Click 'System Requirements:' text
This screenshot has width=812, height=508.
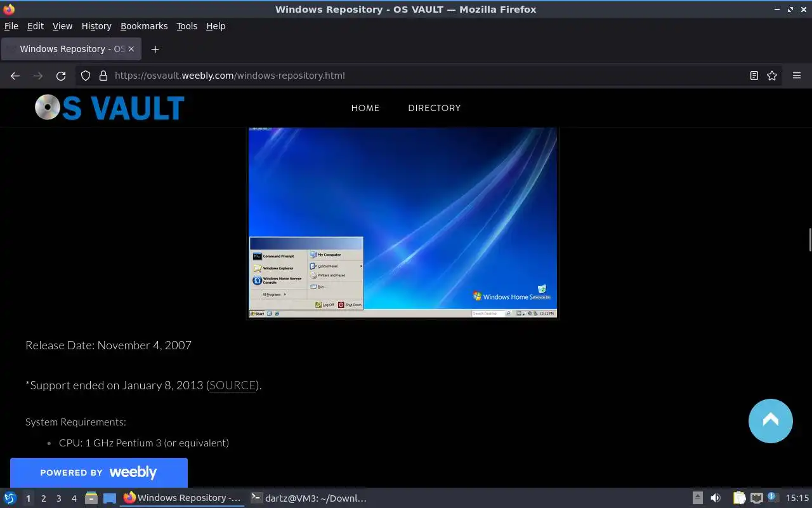[x=76, y=422]
